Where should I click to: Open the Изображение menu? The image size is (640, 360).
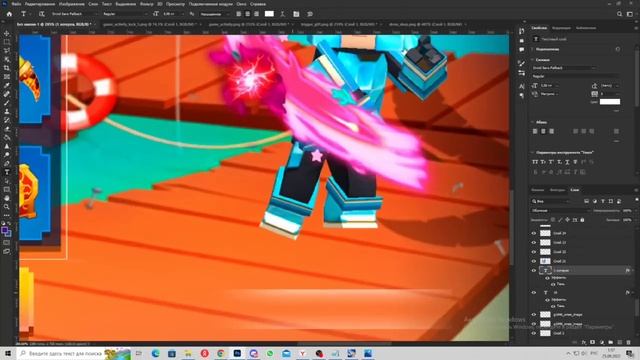(71, 4)
